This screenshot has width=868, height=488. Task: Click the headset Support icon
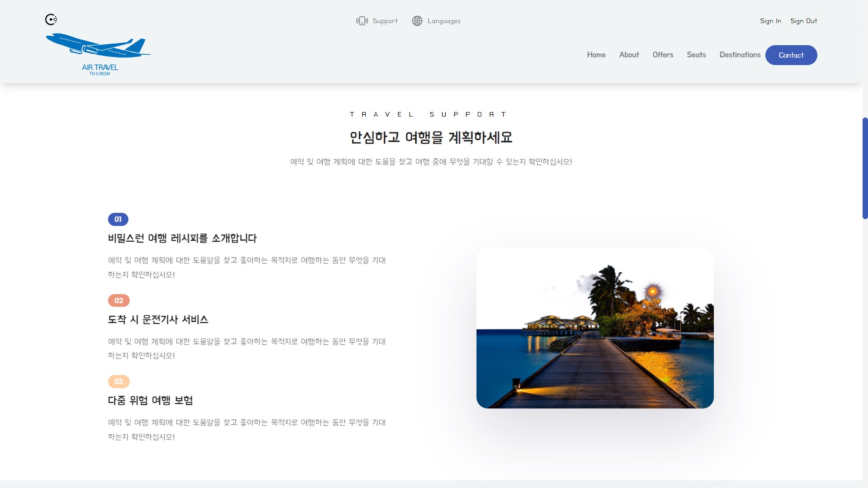tap(363, 21)
